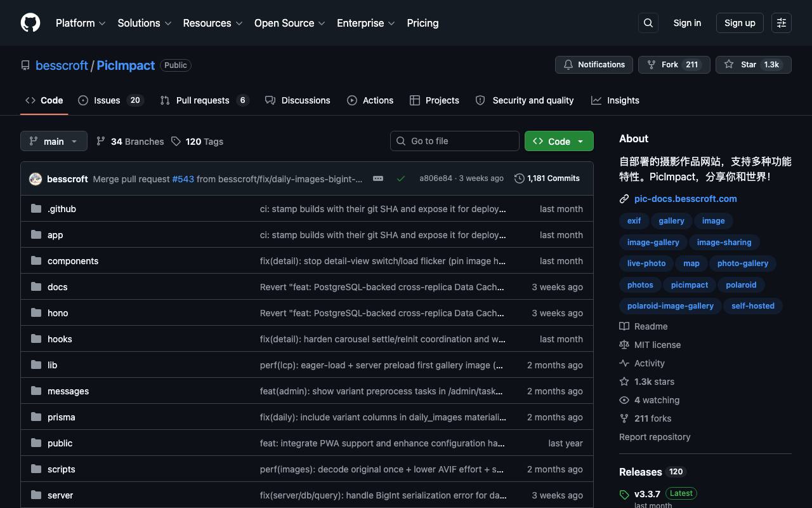
Task: Open the live-photo topic tag
Action: (x=646, y=264)
